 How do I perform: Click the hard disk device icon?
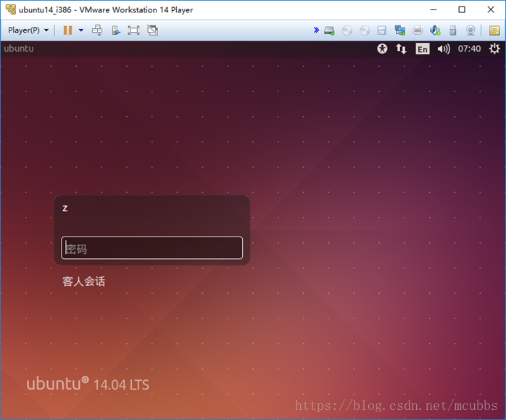(x=329, y=30)
